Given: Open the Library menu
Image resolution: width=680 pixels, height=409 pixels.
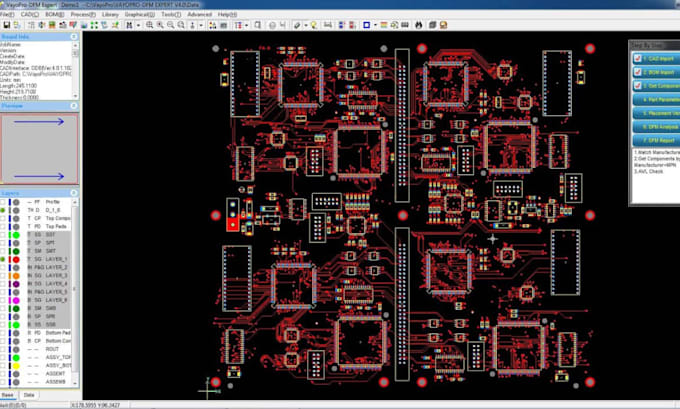Looking at the screenshot, I should click(x=110, y=14).
